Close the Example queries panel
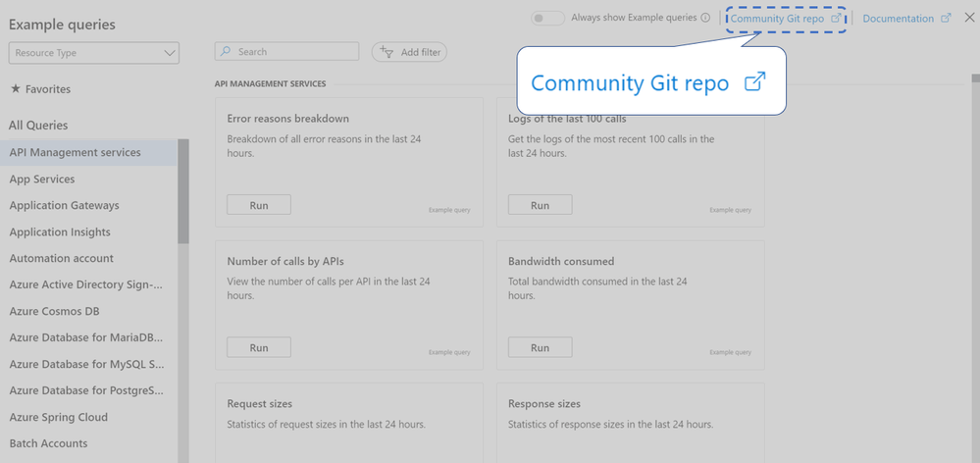Image resolution: width=980 pixels, height=463 pixels. tap(969, 18)
